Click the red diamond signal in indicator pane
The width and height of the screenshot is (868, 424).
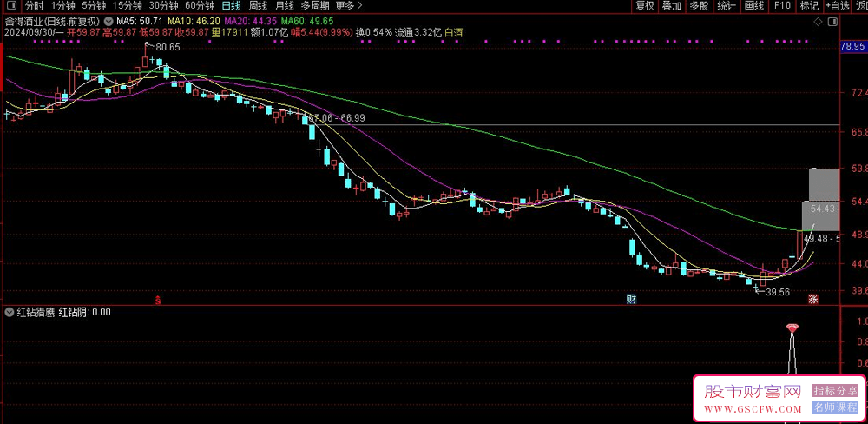pos(792,328)
